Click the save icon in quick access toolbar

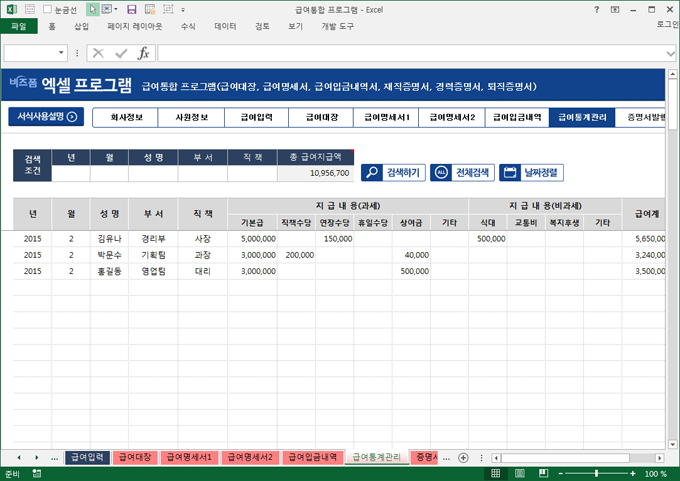(131, 9)
